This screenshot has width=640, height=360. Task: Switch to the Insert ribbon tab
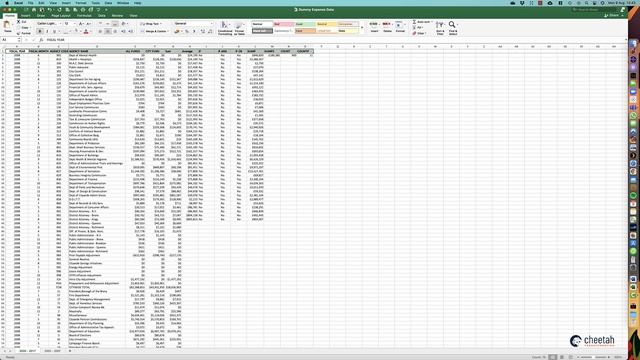(x=25, y=16)
